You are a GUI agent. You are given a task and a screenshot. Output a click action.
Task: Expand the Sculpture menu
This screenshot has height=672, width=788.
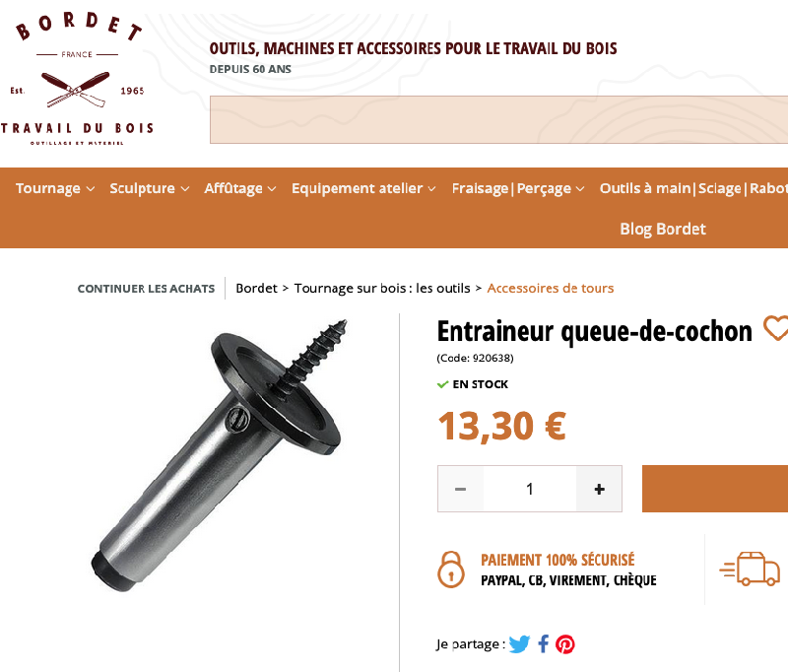point(150,188)
